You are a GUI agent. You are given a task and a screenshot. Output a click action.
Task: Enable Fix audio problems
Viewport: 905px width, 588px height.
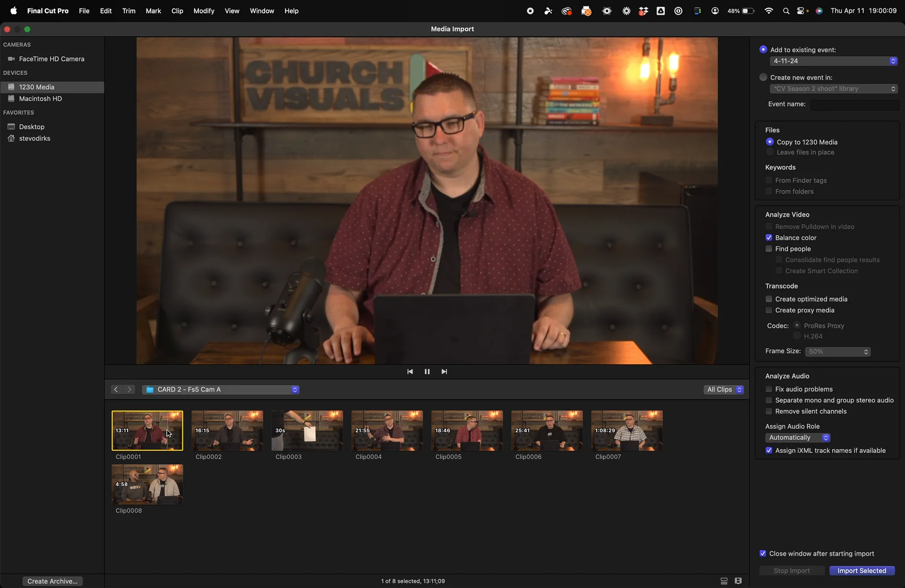(769, 389)
